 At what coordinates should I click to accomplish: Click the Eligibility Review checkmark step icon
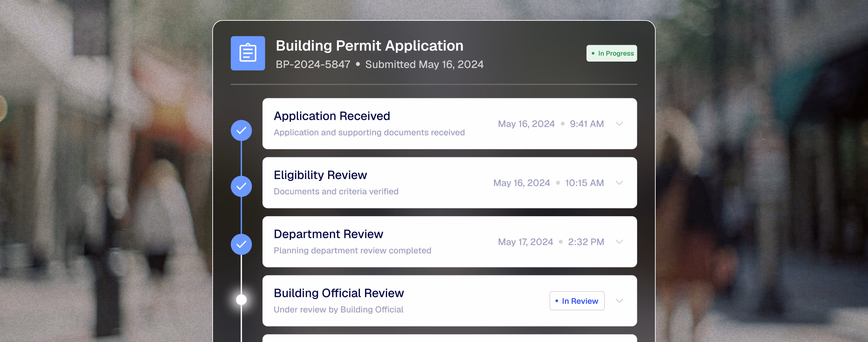coord(241,186)
